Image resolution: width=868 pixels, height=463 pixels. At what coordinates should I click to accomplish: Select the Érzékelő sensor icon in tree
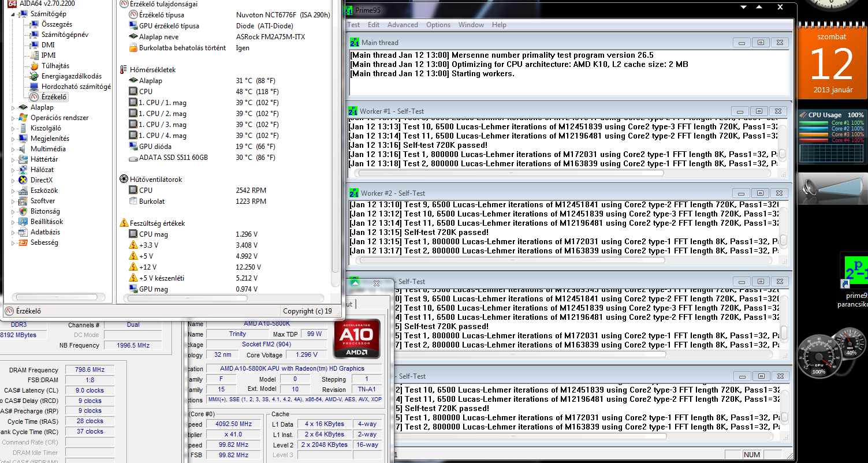pyautogui.click(x=34, y=97)
